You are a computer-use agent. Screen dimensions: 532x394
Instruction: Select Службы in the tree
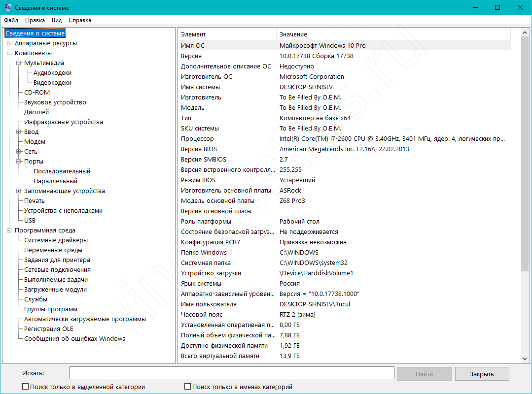tap(35, 299)
